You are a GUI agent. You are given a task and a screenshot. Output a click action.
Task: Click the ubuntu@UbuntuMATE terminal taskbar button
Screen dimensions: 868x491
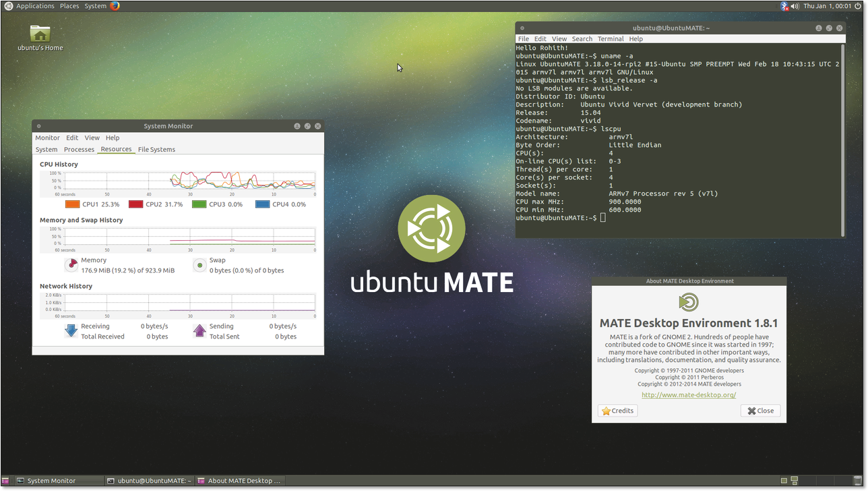149,481
